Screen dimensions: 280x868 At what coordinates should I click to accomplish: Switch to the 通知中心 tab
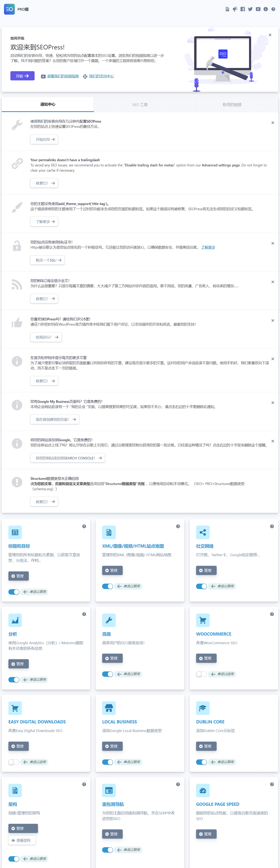click(48, 104)
